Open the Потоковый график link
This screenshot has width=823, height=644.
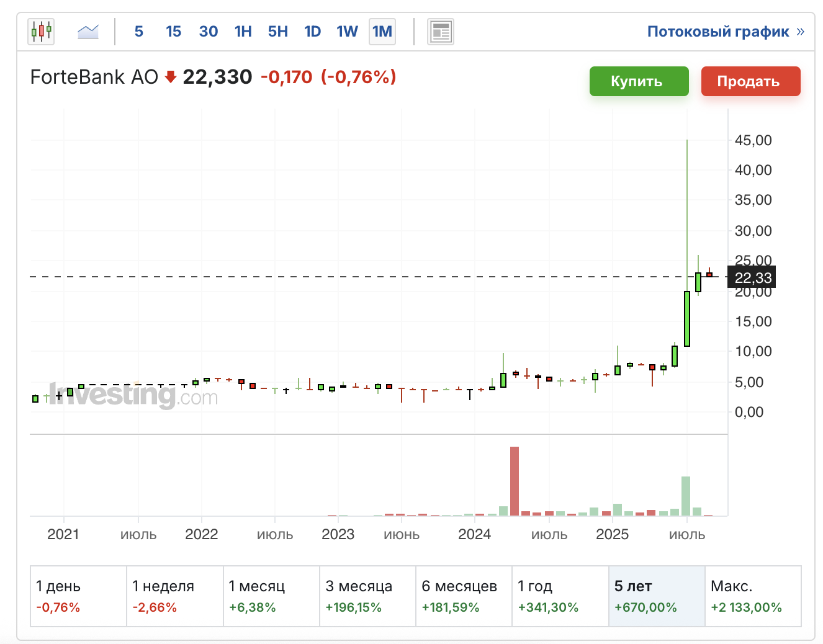coord(718,32)
